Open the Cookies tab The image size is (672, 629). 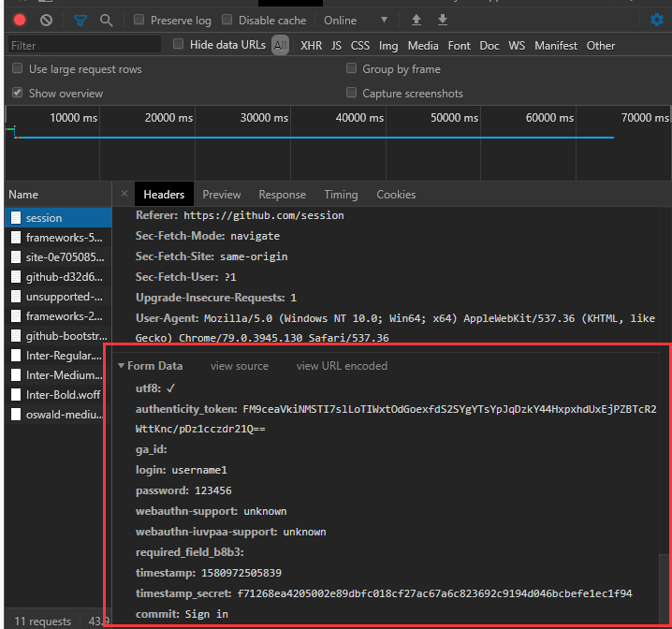[396, 195]
